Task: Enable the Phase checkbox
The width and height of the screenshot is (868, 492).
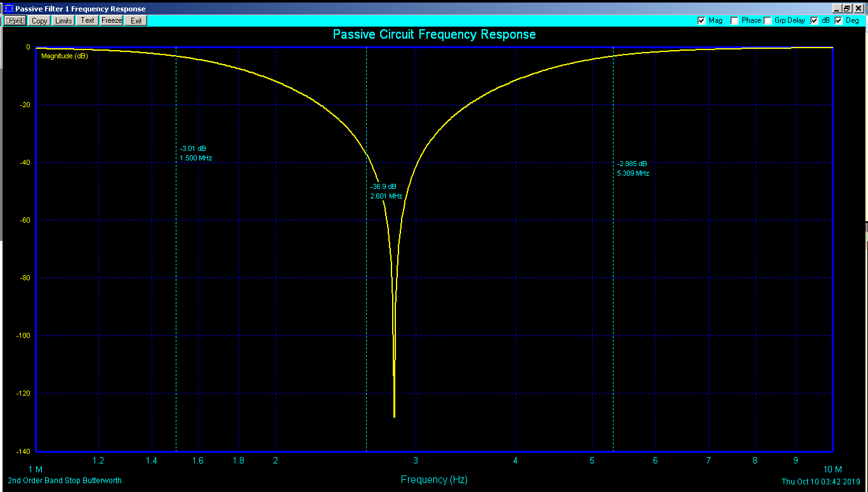Action: pyautogui.click(x=735, y=20)
